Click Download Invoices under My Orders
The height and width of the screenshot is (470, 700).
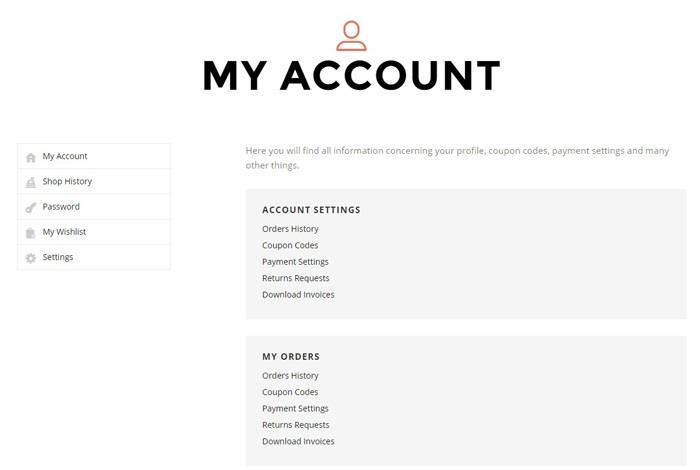pyautogui.click(x=298, y=441)
